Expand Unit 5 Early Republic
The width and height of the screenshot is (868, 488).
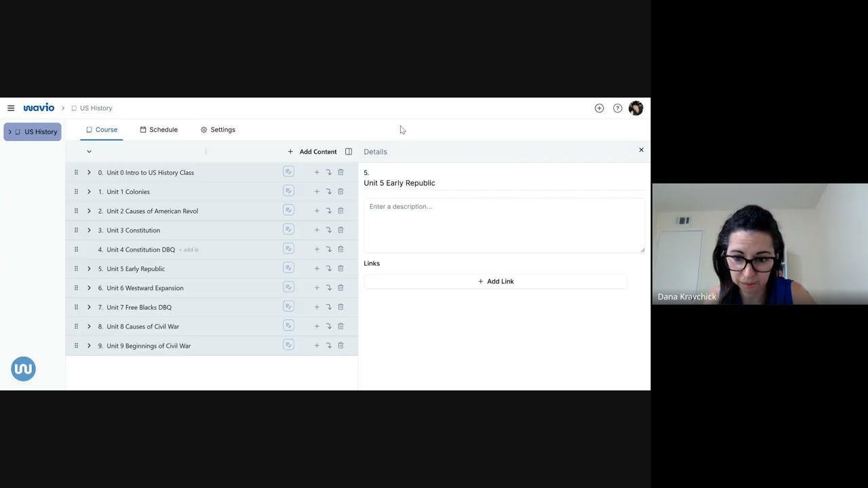tap(89, 268)
